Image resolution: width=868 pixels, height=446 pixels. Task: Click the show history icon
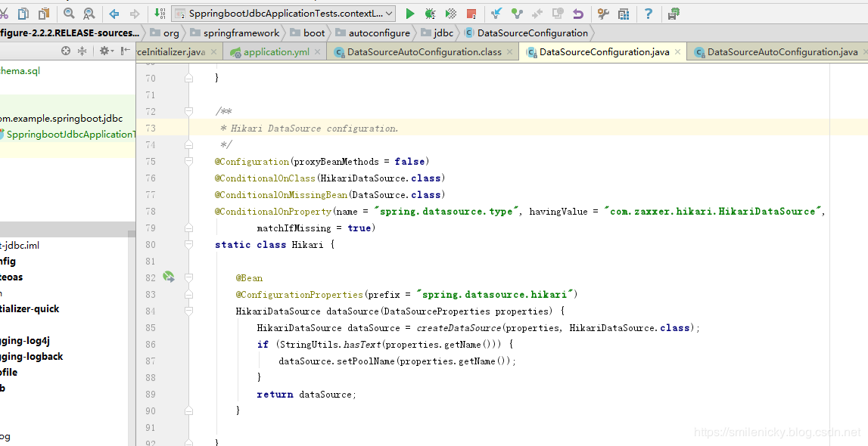pyautogui.click(x=558, y=14)
